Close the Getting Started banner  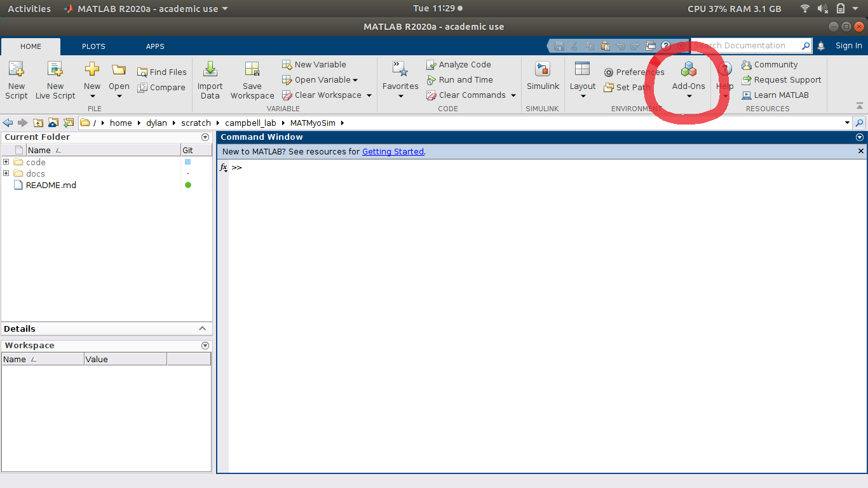[861, 151]
